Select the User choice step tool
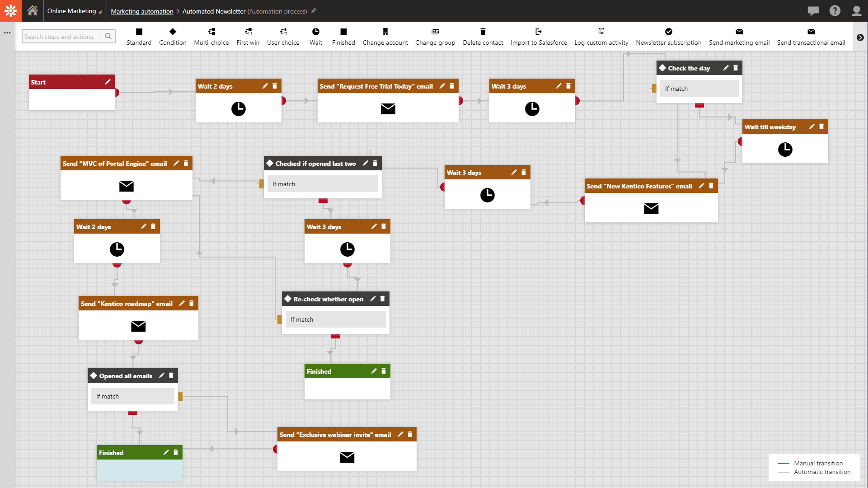The height and width of the screenshot is (488, 868). tap(283, 37)
